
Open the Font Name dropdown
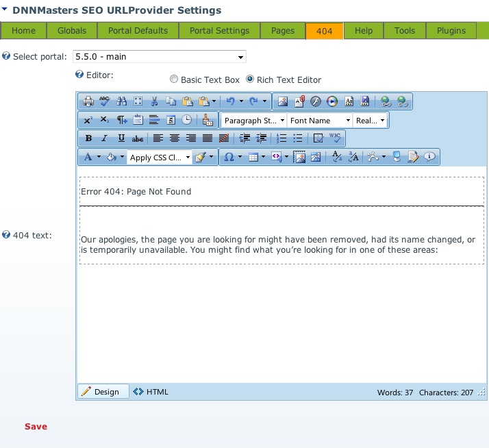click(x=320, y=121)
